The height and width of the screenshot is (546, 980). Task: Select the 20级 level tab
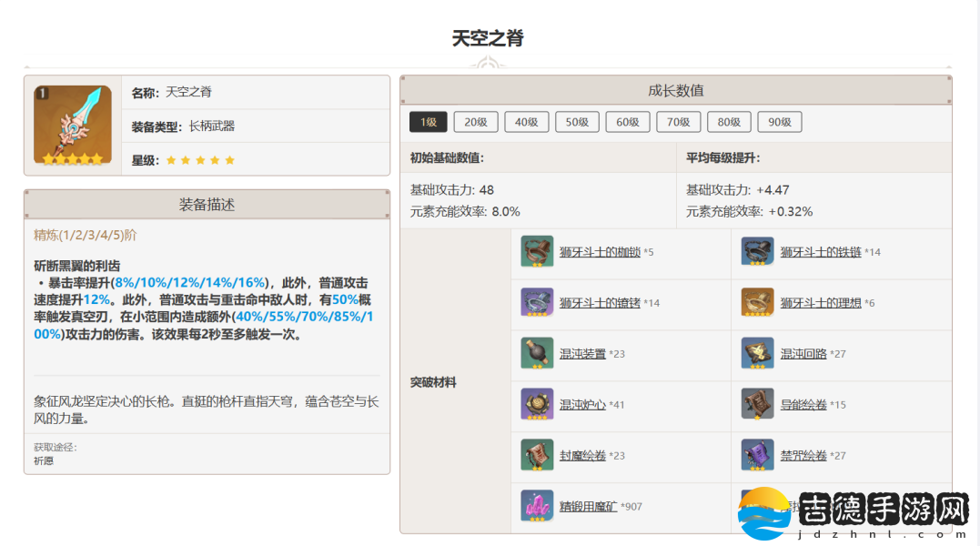[x=476, y=122]
